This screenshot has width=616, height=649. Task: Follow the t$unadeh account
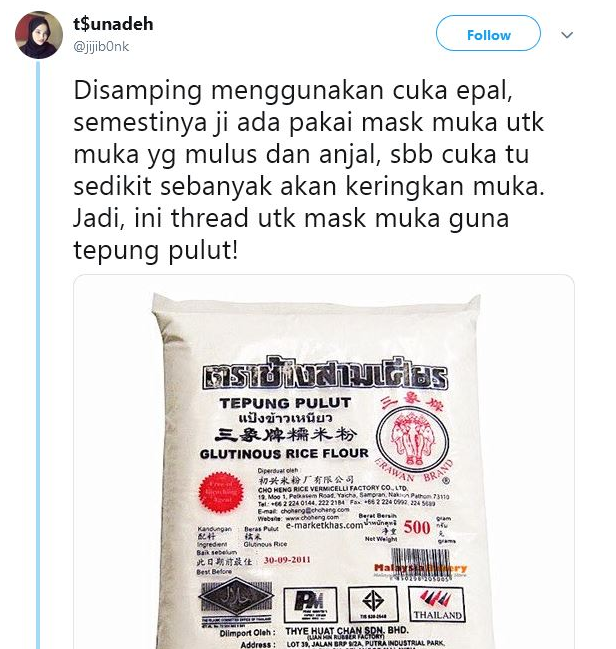click(x=488, y=33)
